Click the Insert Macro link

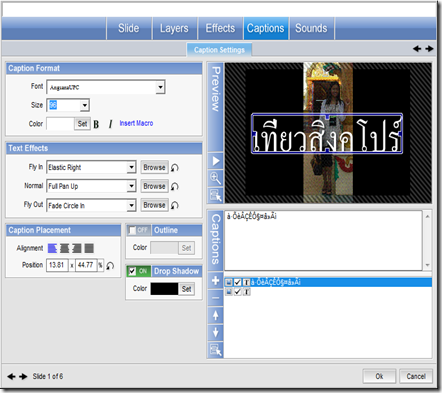point(136,123)
